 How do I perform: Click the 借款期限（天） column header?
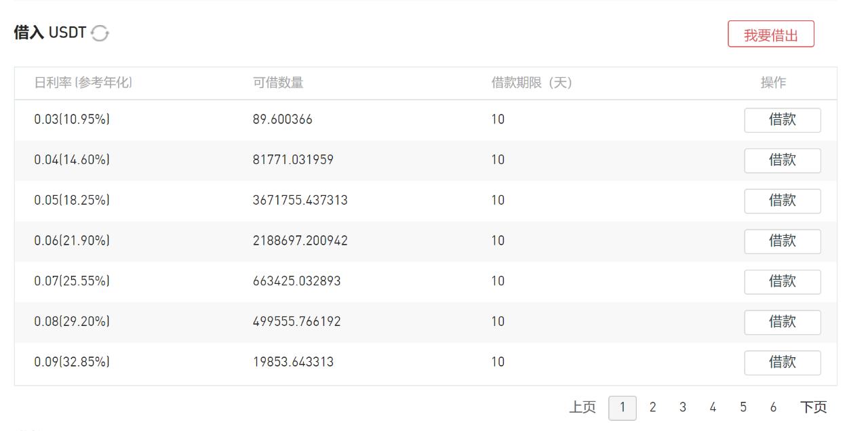532,83
